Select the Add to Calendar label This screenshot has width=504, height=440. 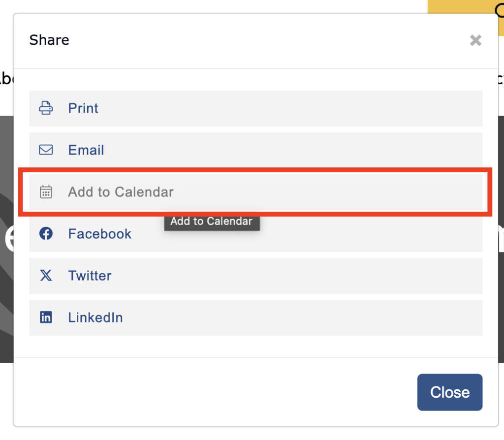121,192
